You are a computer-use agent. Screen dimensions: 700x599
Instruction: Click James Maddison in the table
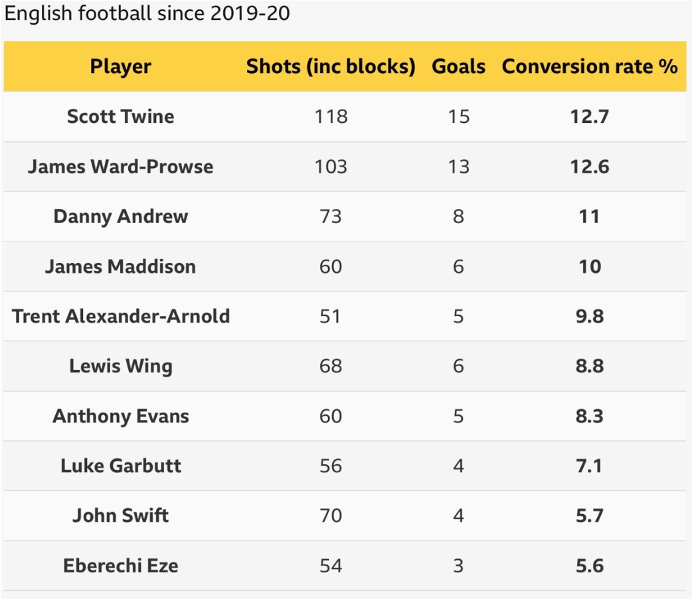tap(120, 266)
